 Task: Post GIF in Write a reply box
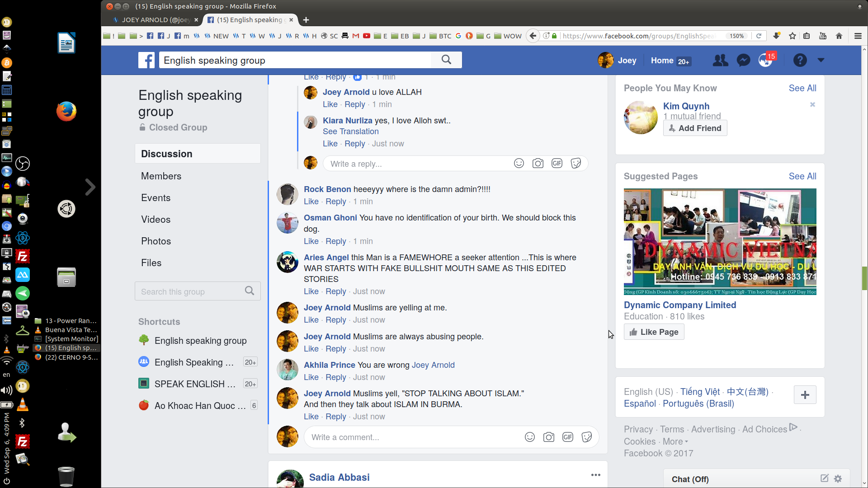tap(557, 163)
